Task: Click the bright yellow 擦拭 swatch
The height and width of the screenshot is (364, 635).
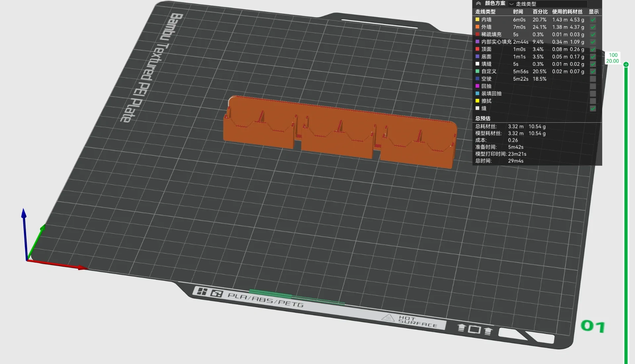Action: coord(477,101)
